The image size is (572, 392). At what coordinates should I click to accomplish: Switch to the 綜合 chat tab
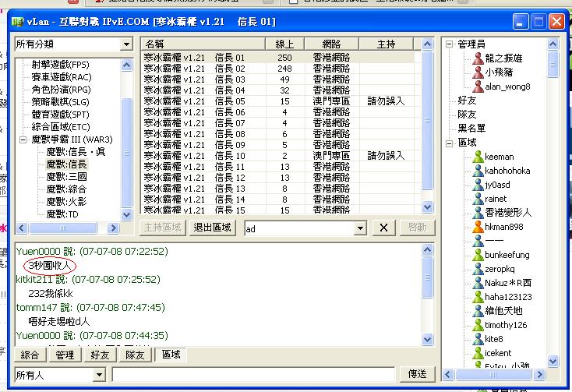tap(30, 355)
